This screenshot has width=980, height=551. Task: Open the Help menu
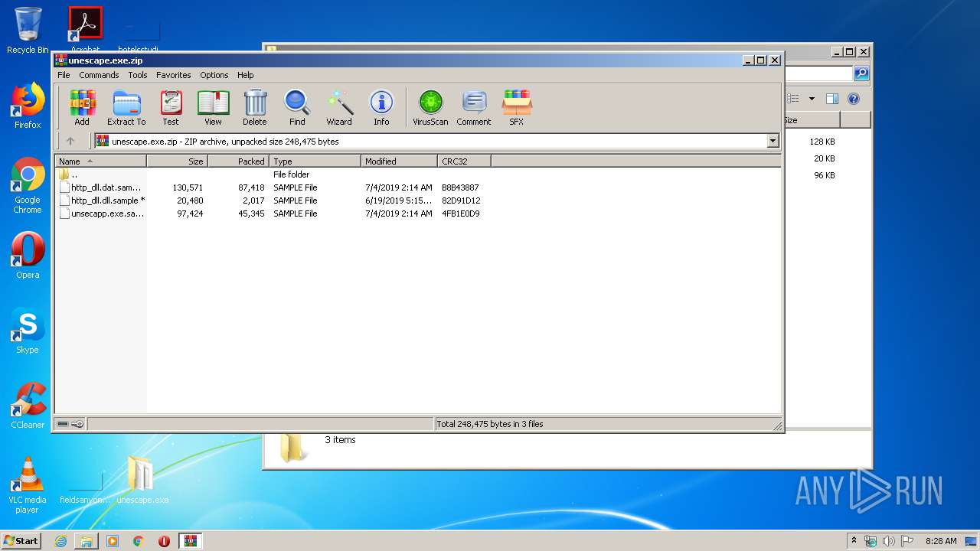[245, 75]
